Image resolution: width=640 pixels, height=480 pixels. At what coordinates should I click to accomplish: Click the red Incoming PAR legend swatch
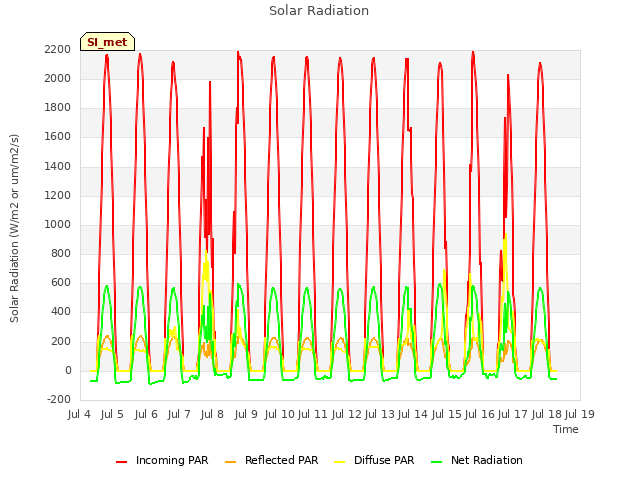pos(122,462)
